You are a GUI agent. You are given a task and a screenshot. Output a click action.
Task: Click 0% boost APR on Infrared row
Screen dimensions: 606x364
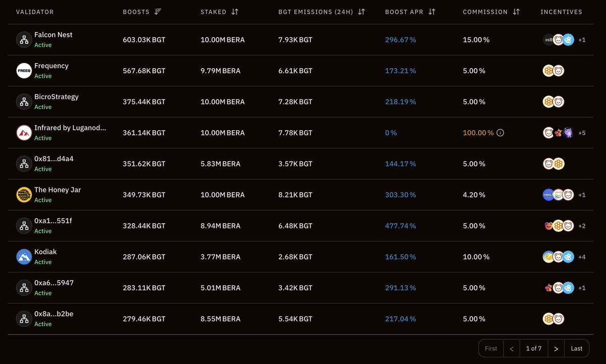coord(391,133)
